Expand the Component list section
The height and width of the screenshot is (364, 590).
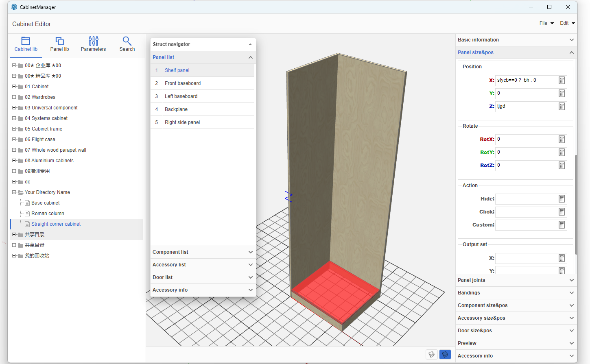[203, 252]
